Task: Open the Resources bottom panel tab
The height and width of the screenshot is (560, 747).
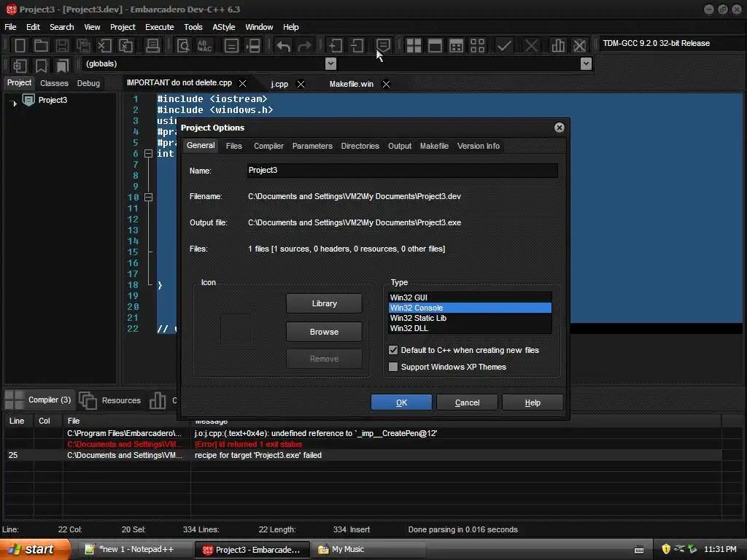Action: click(x=110, y=400)
